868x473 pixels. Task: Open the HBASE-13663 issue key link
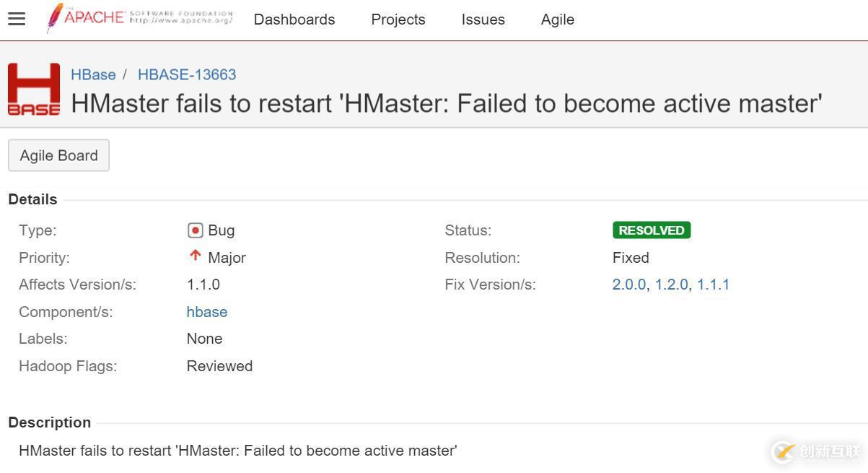tap(187, 74)
